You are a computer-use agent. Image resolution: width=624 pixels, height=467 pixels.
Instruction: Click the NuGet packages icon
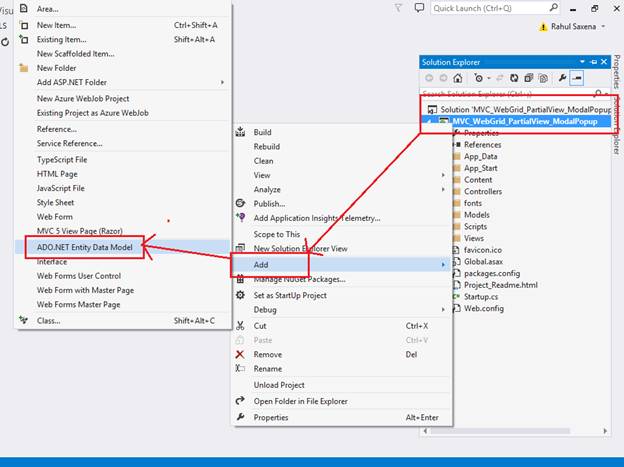240,279
